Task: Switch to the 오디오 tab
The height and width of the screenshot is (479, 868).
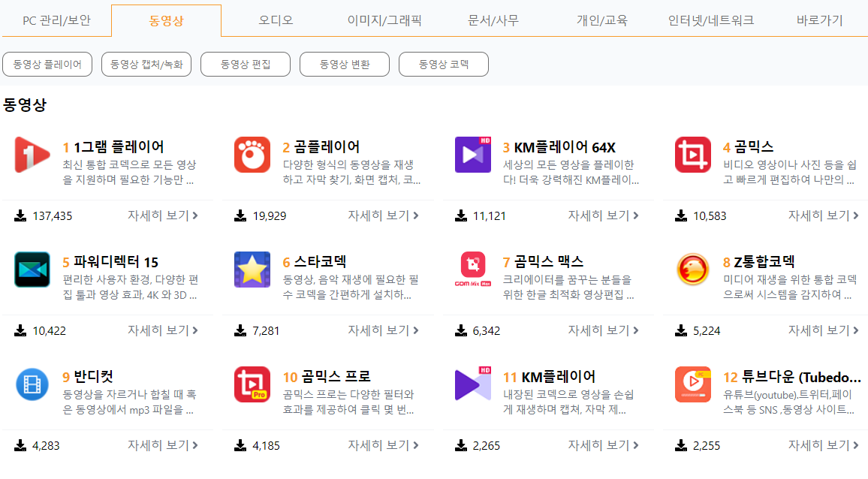Action: tap(276, 20)
